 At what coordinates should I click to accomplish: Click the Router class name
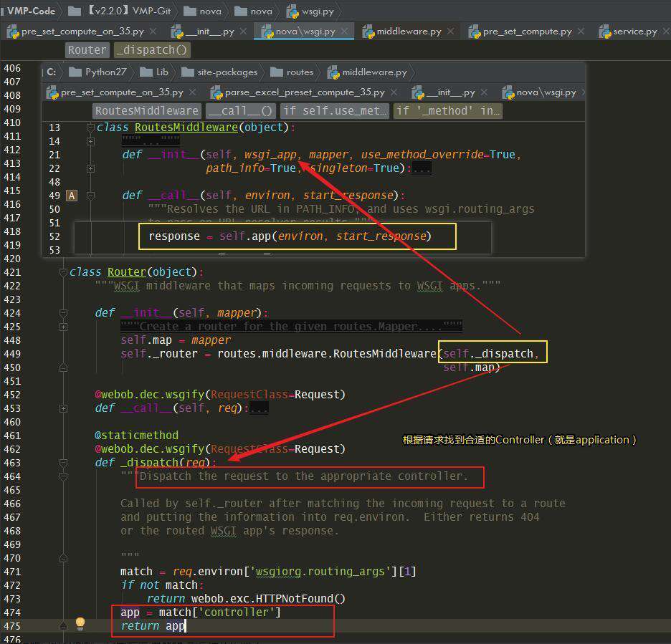(x=127, y=272)
